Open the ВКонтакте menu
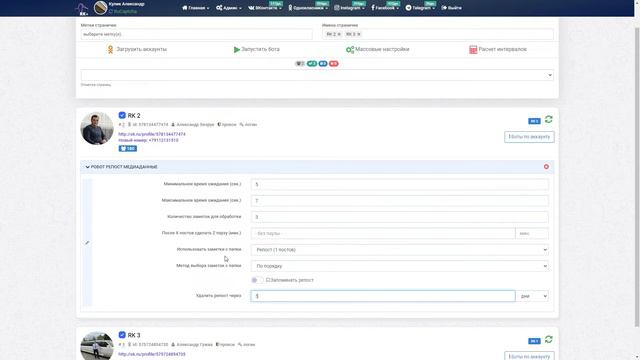The height and width of the screenshot is (360, 640). pos(264,8)
